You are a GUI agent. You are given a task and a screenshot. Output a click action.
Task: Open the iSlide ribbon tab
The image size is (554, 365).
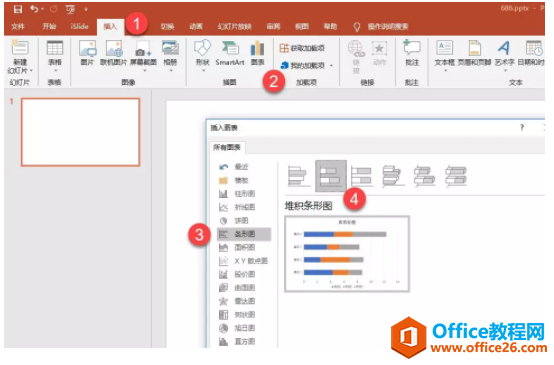[79, 27]
